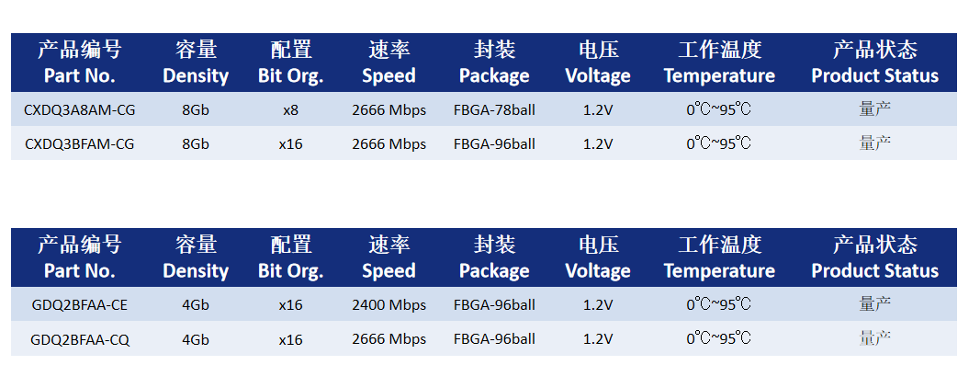The width and height of the screenshot is (980, 388).
Task: Select 8Gb density in CXDQ3A8AM-CG row
Action: coord(196,110)
